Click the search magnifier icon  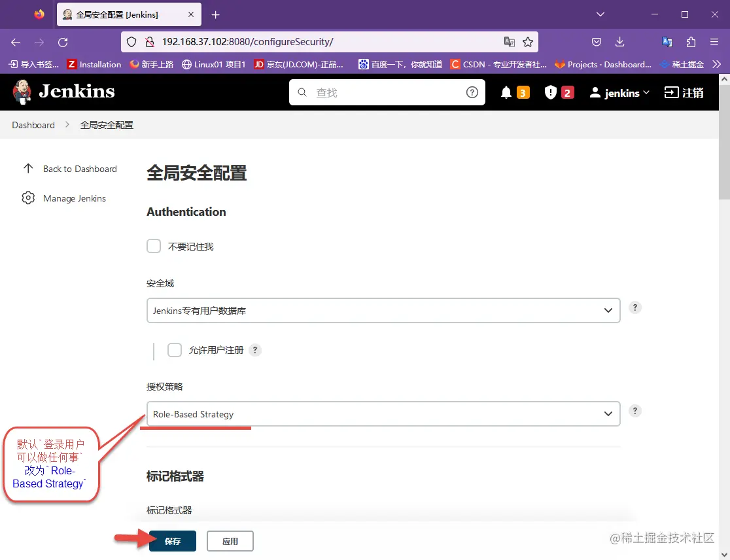pyautogui.click(x=302, y=92)
